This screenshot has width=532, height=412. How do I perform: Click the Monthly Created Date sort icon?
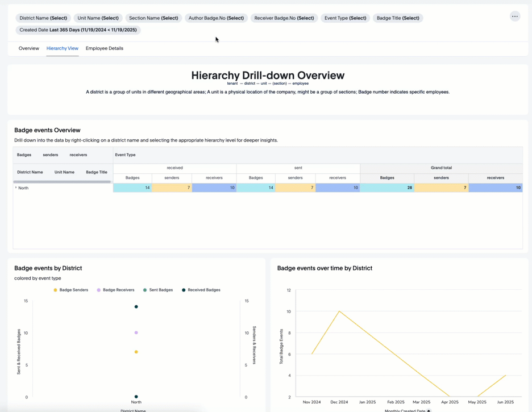tap(429, 410)
